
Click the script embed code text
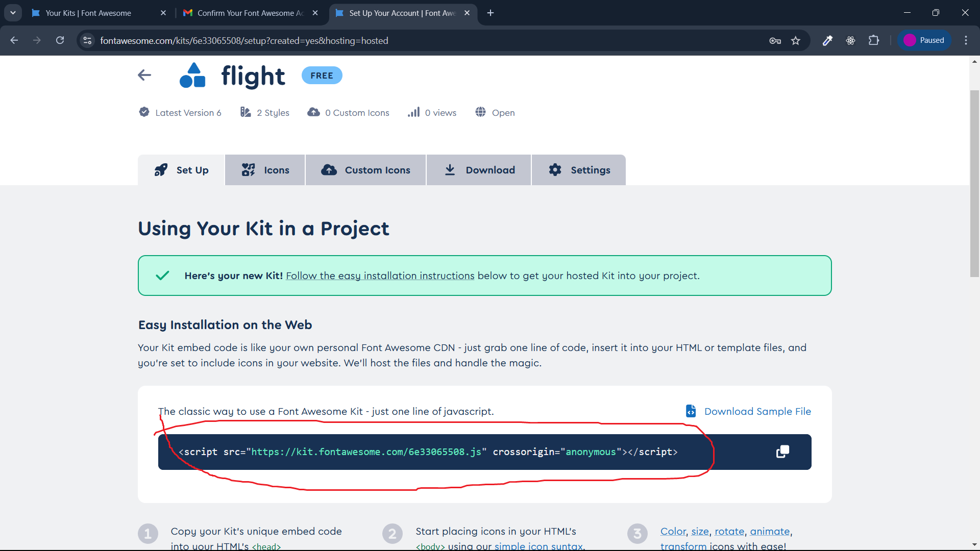click(428, 452)
